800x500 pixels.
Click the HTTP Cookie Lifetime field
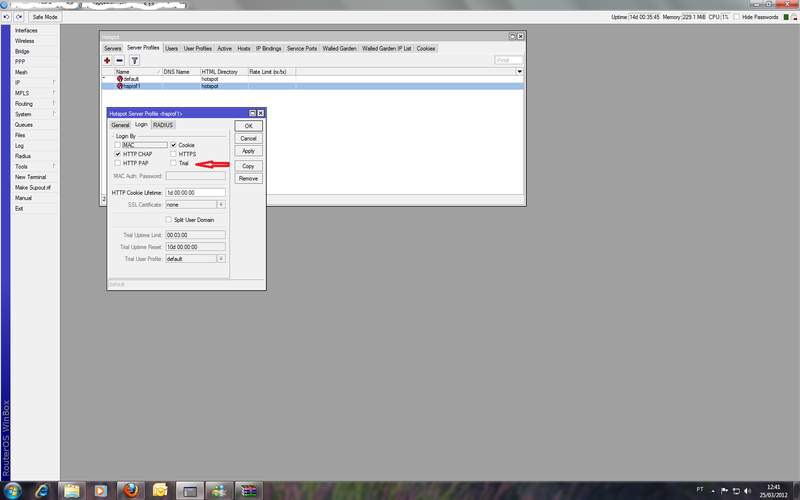[195, 193]
